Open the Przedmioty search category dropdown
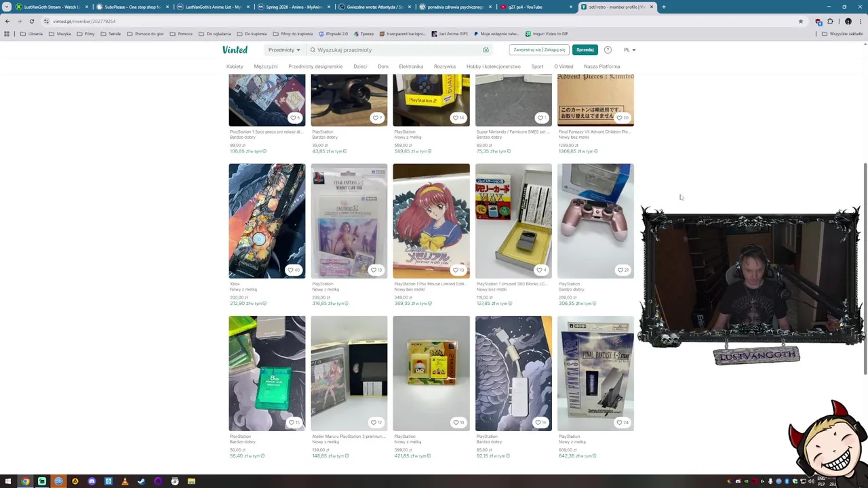 (x=284, y=49)
